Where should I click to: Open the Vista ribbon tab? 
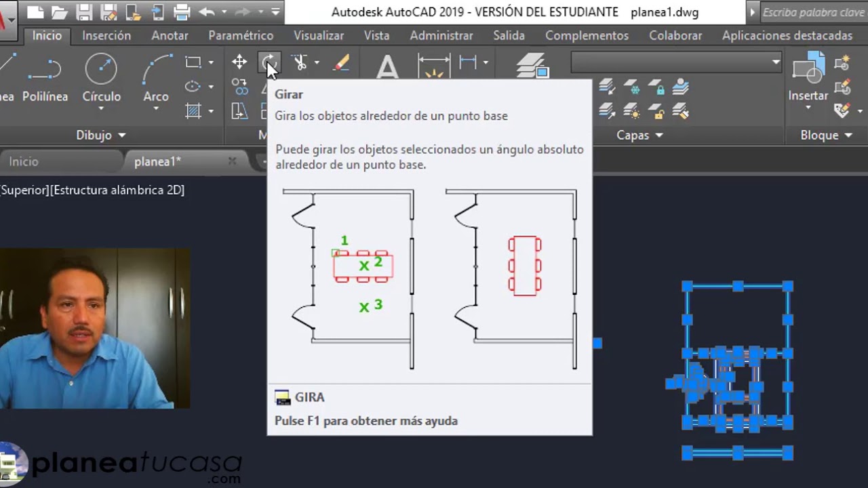(x=376, y=35)
